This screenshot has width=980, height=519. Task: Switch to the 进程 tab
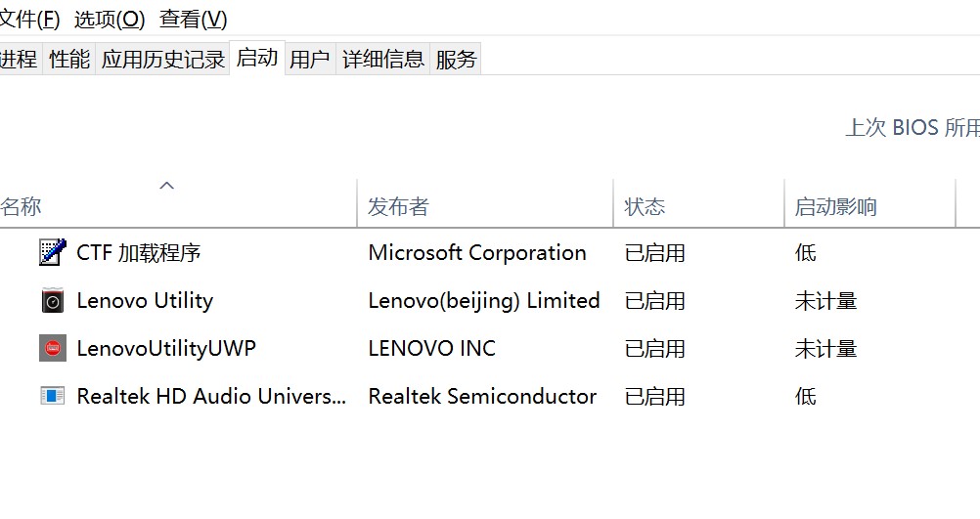20,60
